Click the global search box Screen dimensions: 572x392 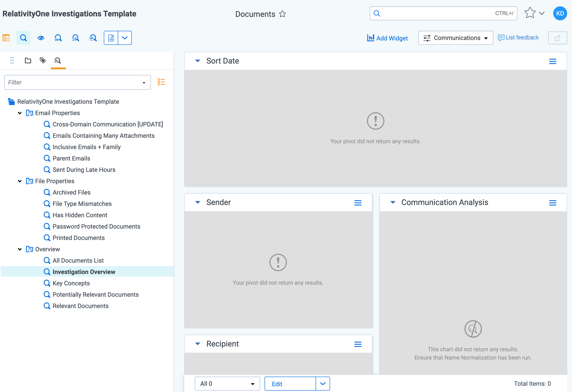[x=443, y=13]
